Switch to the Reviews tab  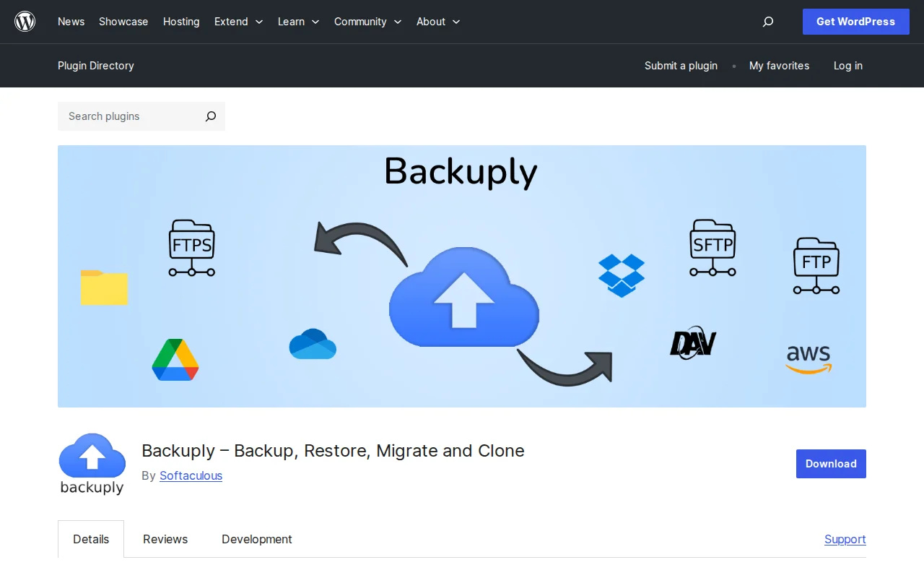(x=165, y=539)
